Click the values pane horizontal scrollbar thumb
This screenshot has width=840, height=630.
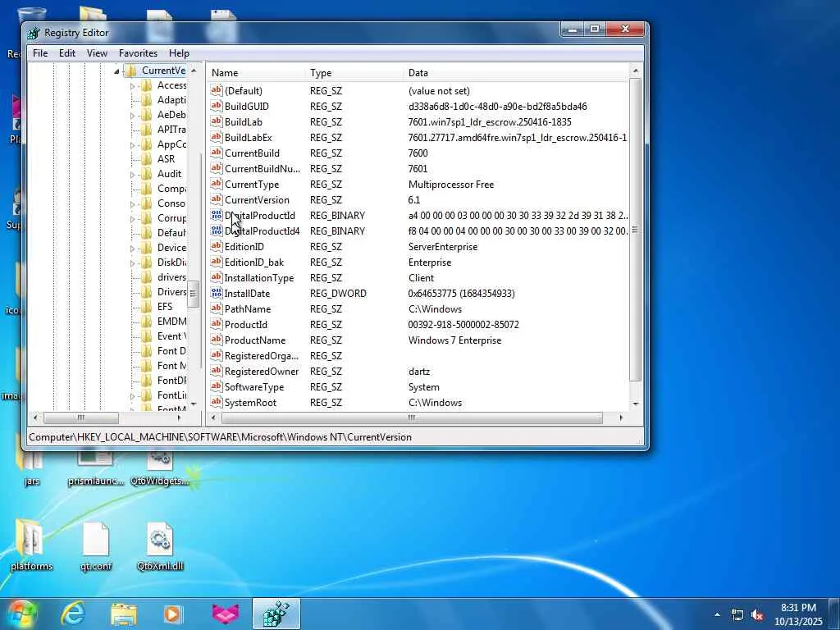(412, 418)
